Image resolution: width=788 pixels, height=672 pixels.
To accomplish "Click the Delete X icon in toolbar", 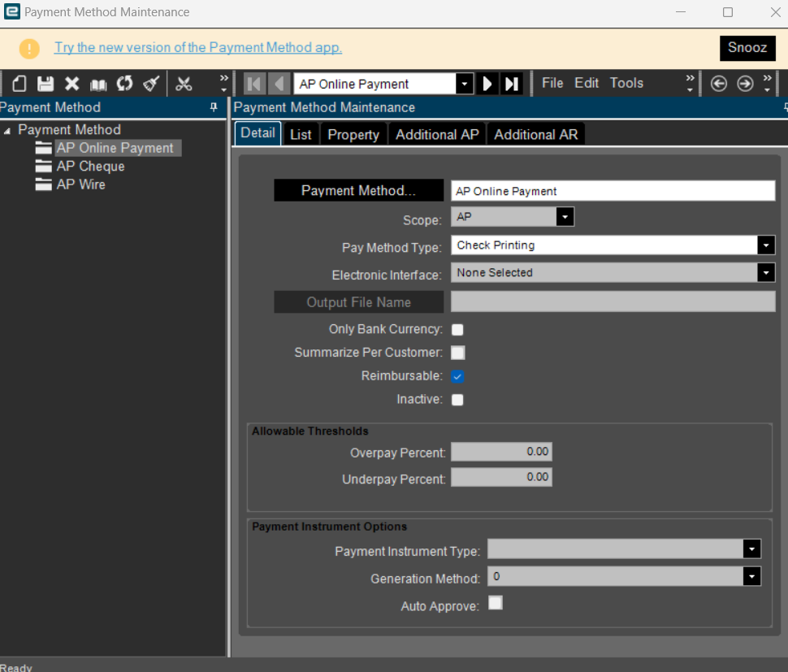I will tap(72, 84).
